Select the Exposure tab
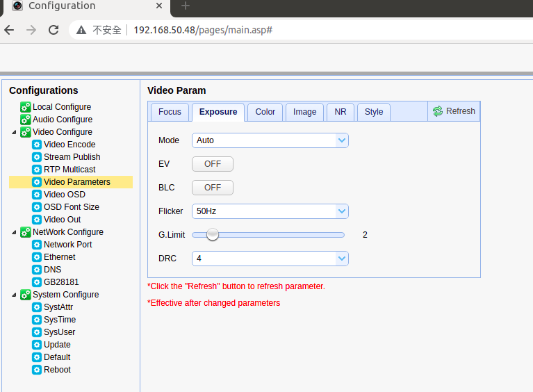Screen dimensions: 533x392 click(218, 112)
